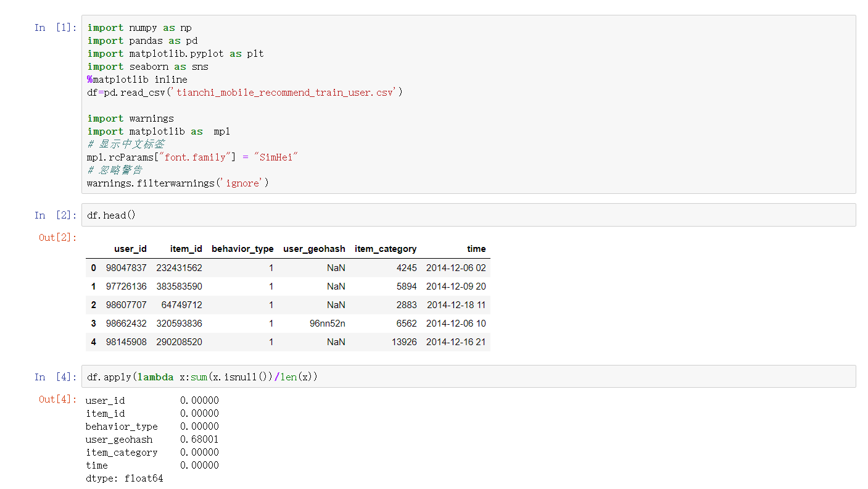
Task: Click the null ratio value 0.68001
Action: click(x=199, y=440)
